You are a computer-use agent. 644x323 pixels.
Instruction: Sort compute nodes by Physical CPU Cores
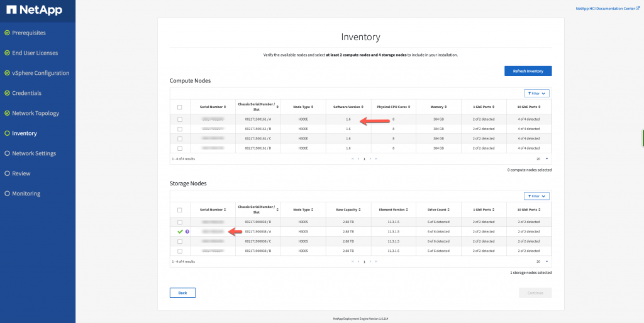click(x=394, y=107)
